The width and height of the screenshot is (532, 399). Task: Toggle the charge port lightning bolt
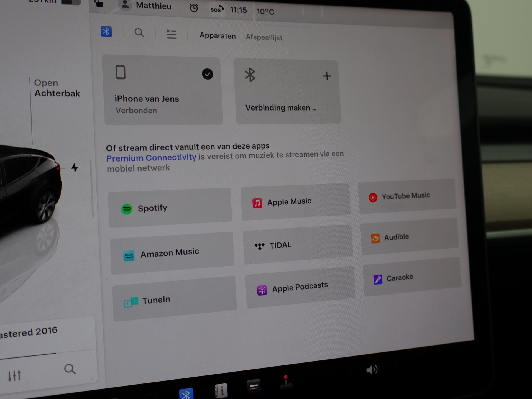[x=75, y=168]
